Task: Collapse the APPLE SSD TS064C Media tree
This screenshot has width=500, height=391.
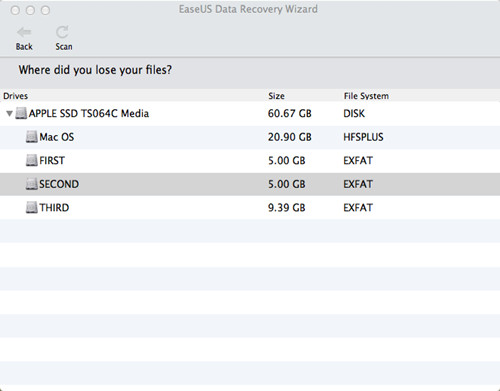Action: pyautogui.click(x=9, y=114)
